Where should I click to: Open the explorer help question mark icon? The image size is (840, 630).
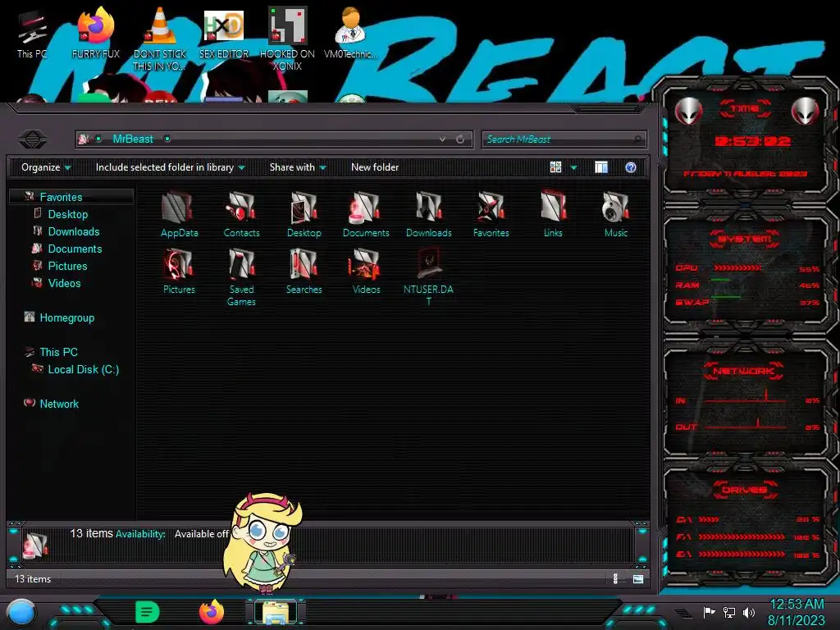[631, 167]
